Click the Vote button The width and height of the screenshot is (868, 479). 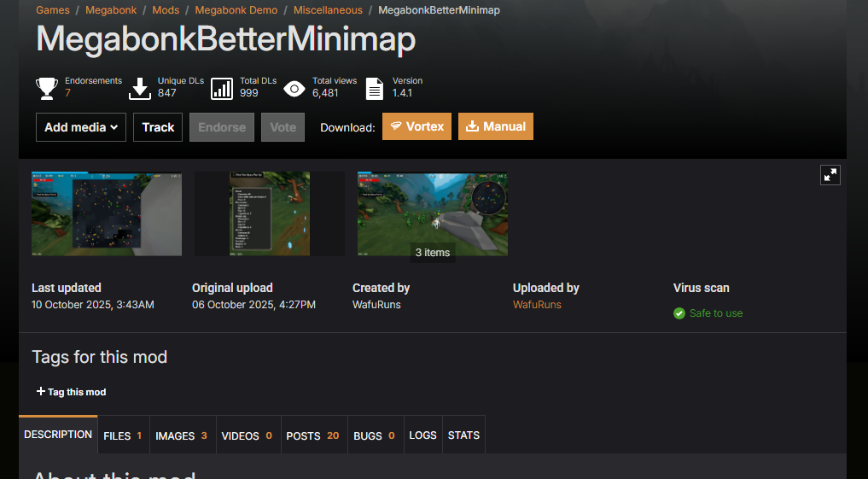click(x=283, y=127)
